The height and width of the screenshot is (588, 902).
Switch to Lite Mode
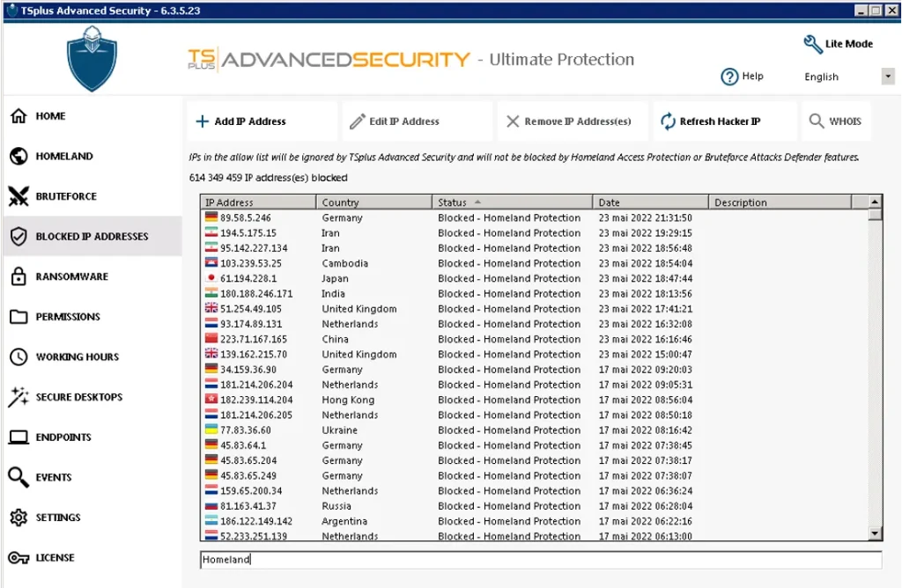(x=838, y=44)
